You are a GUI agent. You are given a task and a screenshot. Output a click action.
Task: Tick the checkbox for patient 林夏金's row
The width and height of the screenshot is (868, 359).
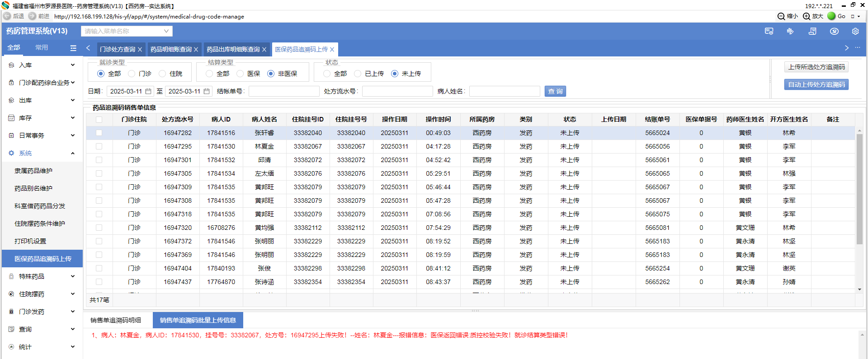pyautogui.click(x=99, y=146)
